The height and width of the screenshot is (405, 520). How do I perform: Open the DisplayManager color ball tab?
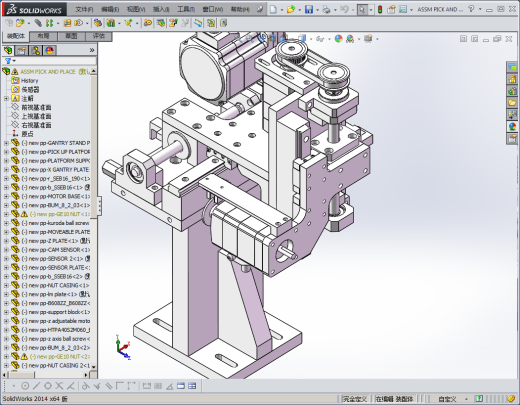(50, 50)
